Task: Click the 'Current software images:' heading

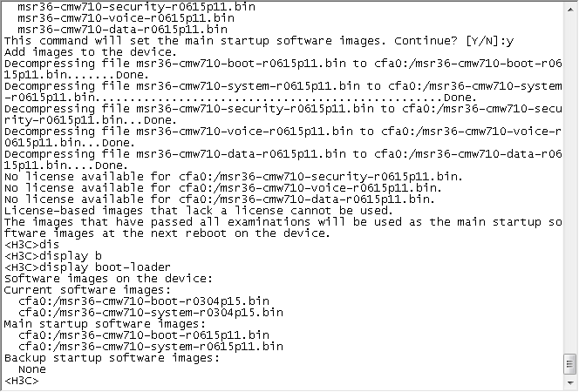Action: click(x=76, y=289)
